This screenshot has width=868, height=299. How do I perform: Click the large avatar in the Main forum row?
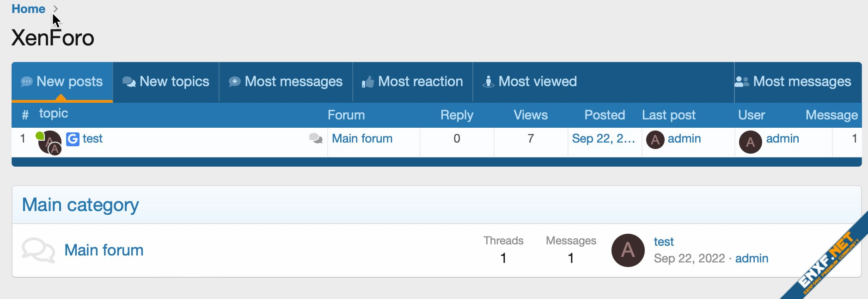click(628, 250)
